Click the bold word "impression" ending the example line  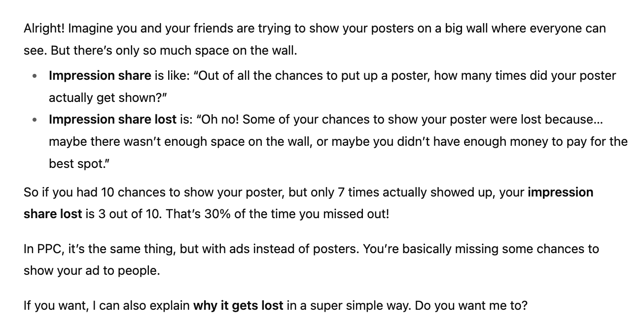[x=560, y=192]
